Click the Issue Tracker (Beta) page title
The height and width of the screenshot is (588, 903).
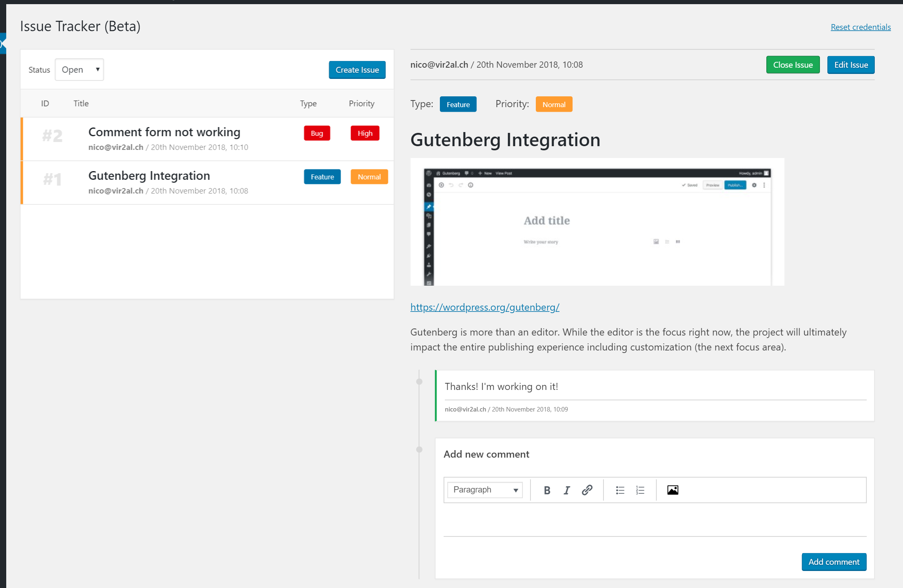point(80,26)
